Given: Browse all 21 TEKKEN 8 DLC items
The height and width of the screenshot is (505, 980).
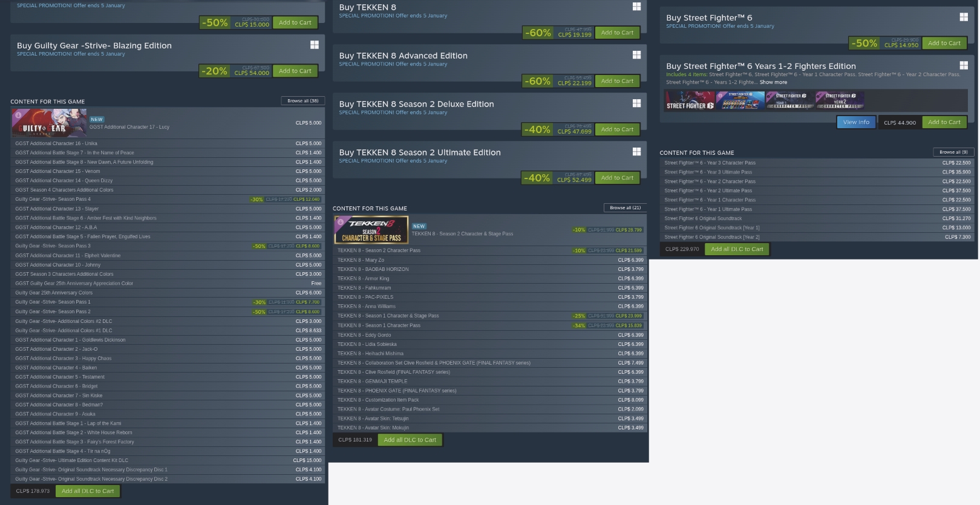Looking at the screenshot, I should click(x=626, y=207).
